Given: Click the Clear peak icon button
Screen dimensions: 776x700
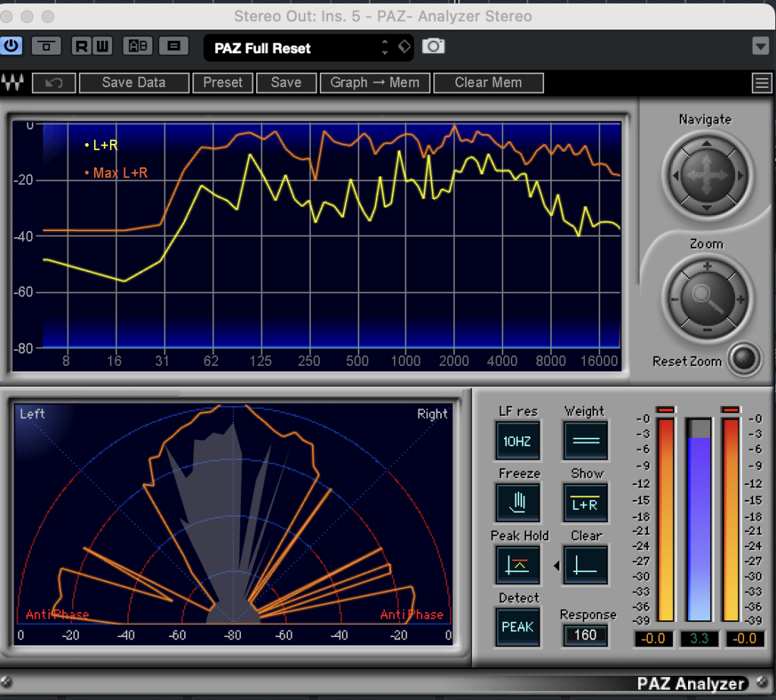Looking at the screenshot, I should coord(586,564).
